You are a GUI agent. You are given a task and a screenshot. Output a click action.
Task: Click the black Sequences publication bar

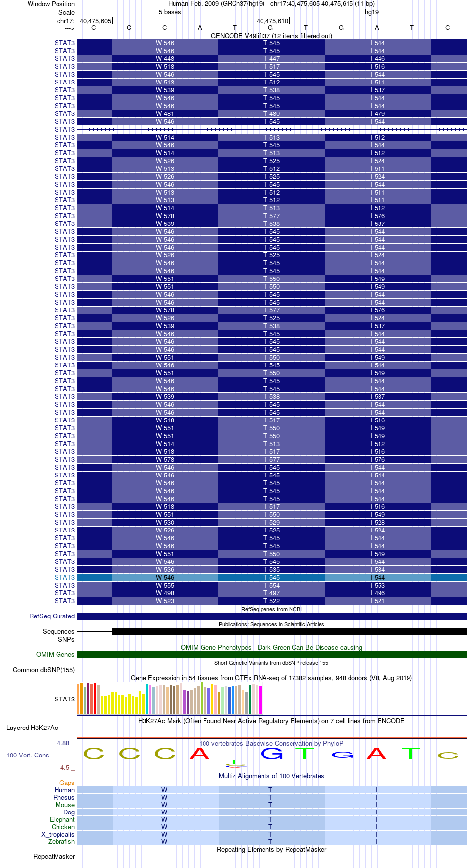tap(289, 631)
